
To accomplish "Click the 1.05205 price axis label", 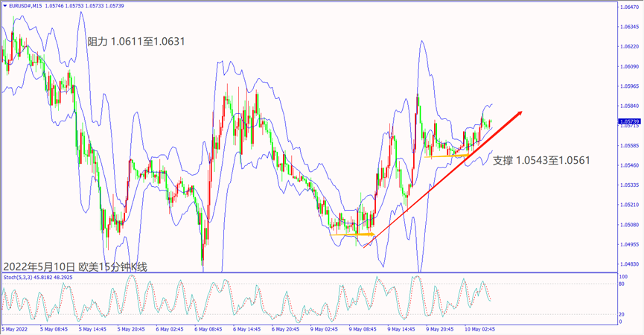I will pos(629,205).
